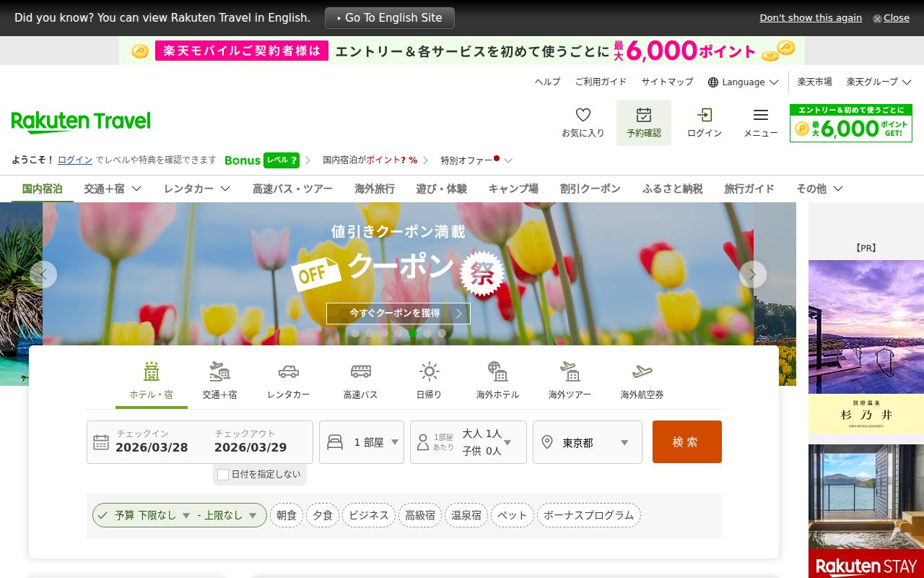Open the ご利用ガイド link
924x578 pixels.
[x=601, y=82]
